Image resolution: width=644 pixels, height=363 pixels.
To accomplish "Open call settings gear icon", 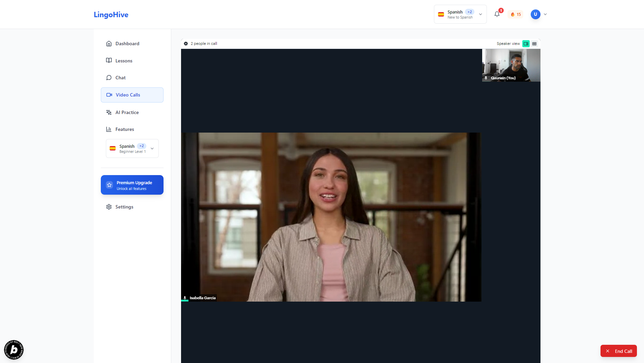I will (x=186, y=44).
